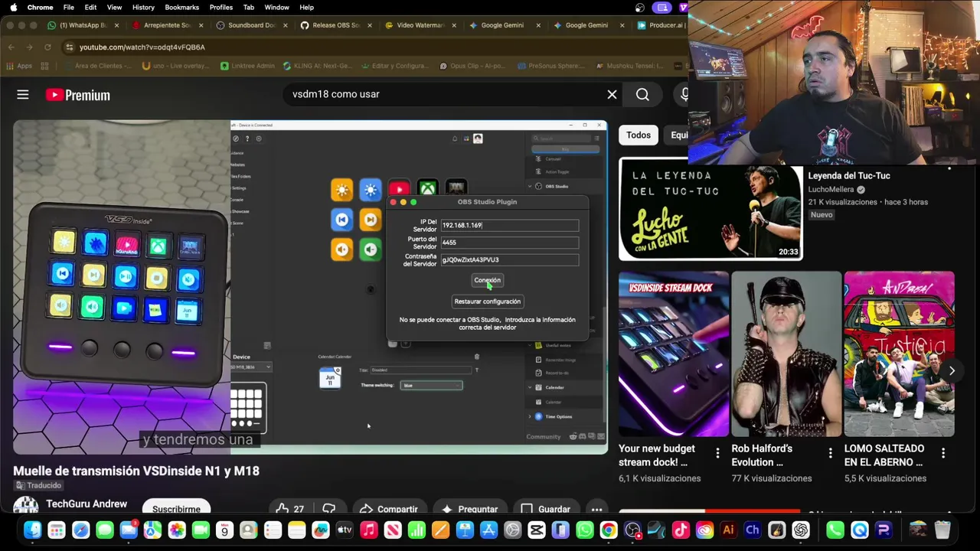Open 'Your new budget stream dock!' thumbnail
This screenshot has width=980, height=551.
pos(674,354)
